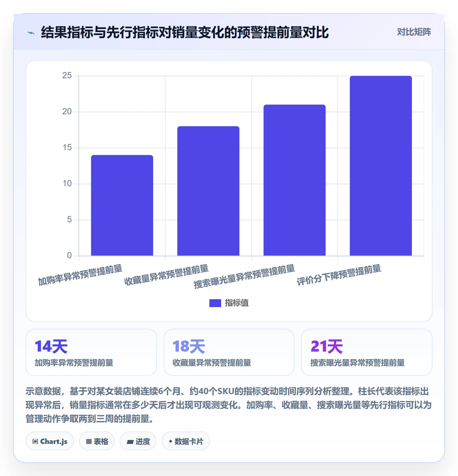Click the 表格 tag chip
The image size is (458, 476).
click(97, 441)
